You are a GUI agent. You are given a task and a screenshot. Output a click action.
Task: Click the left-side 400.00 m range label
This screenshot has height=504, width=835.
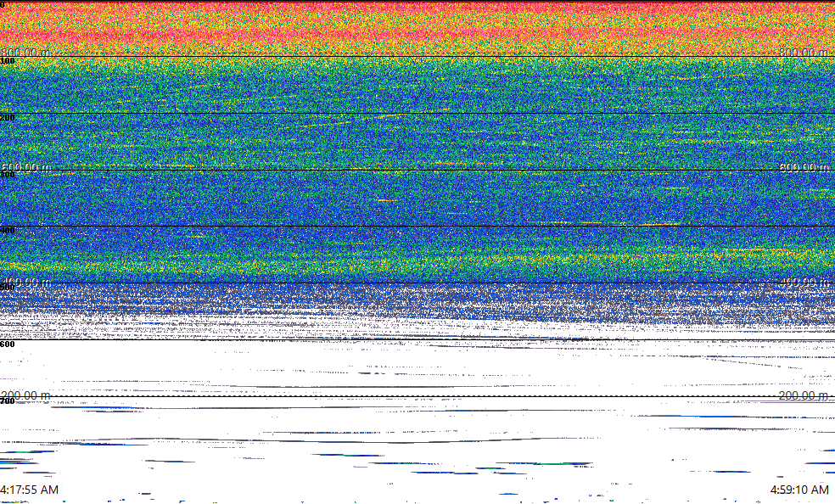pyautogui.click(x=25, y=282)
